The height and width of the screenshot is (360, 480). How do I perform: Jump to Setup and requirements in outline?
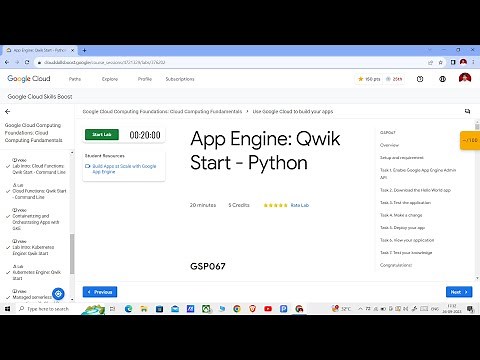click(x=402, y=158)
